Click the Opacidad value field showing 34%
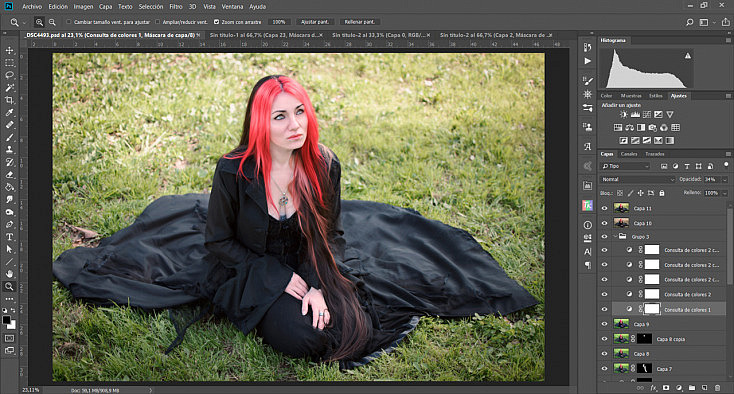This screenshot has width=734, height=394. (711, 179)
